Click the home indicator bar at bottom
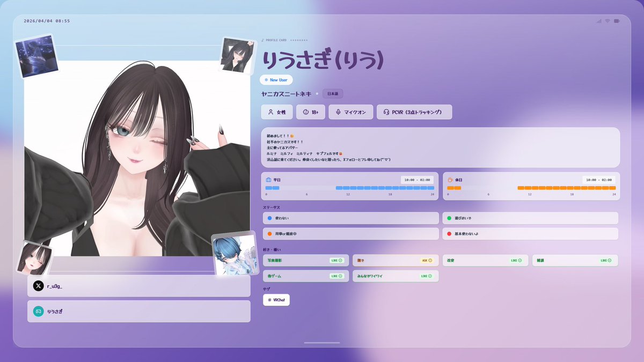This screenshot has width=644, height=362. [x=322, y=343]
